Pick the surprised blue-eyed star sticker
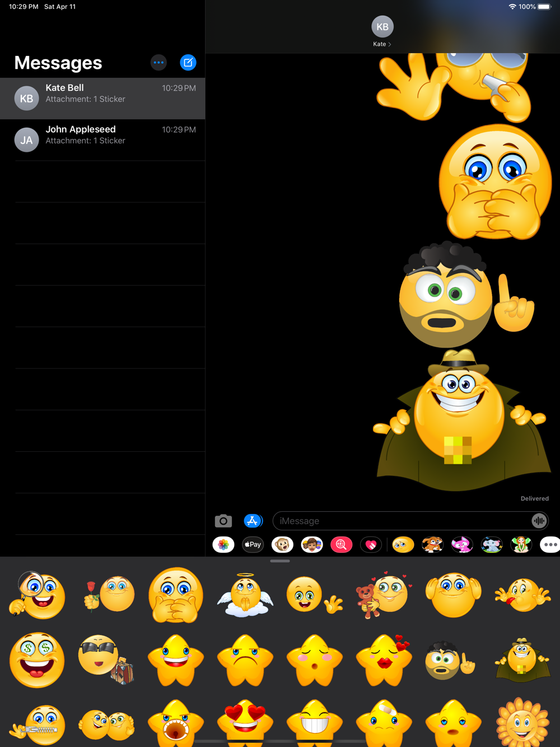Screen dimensions: 560x747 454,723
